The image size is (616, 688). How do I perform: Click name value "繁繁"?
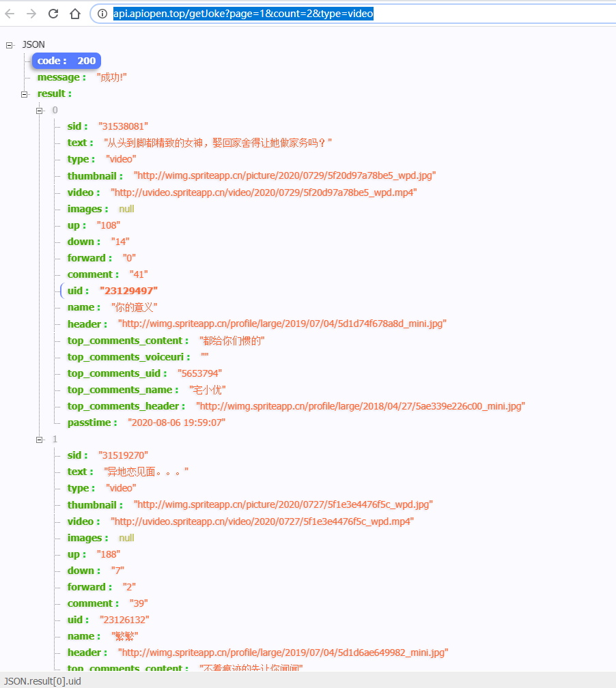click(125, 636)
